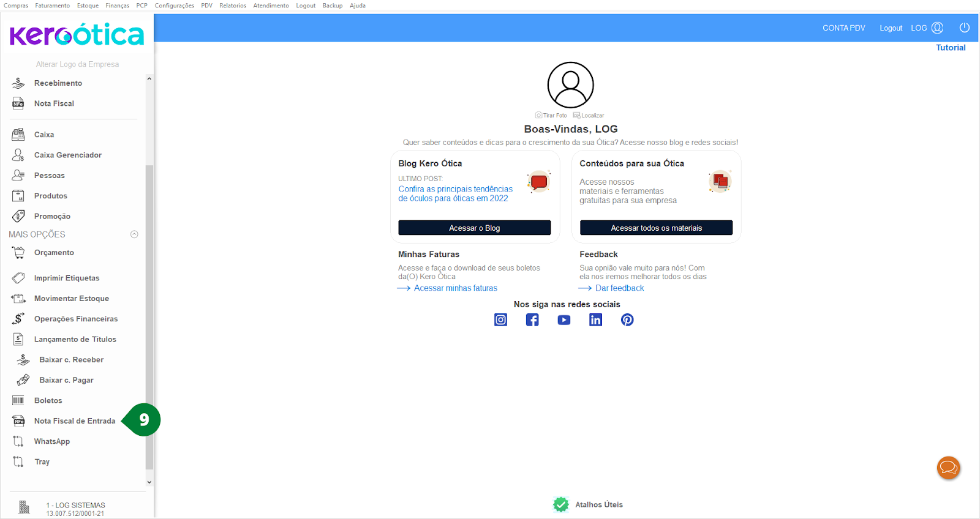
Task: Click Alterar Logo da Empresa
Action: [77, 64]
